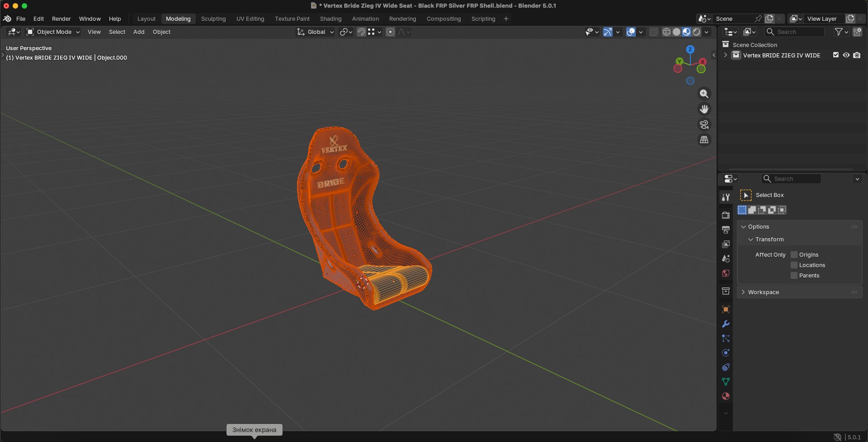Toggle the camera view gizmo
Viewport: 868px width, 442px height.
point(704,124)
